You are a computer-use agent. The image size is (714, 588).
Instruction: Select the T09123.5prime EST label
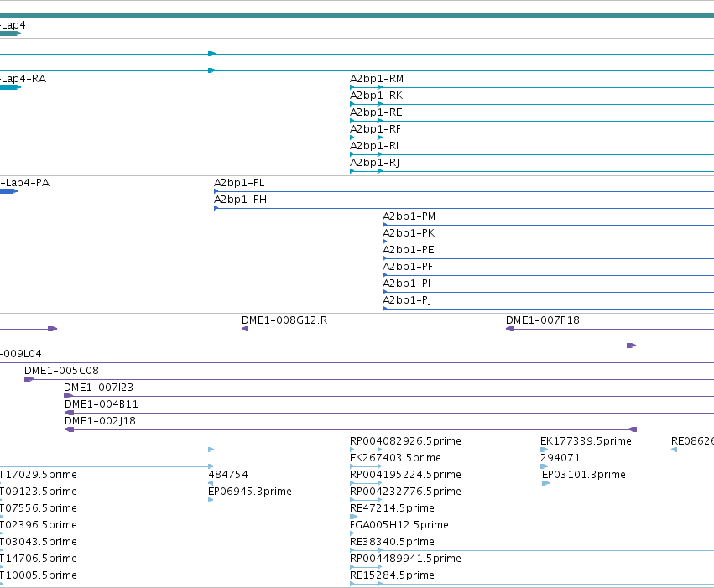pyautogui.click(x=39, y=492)
